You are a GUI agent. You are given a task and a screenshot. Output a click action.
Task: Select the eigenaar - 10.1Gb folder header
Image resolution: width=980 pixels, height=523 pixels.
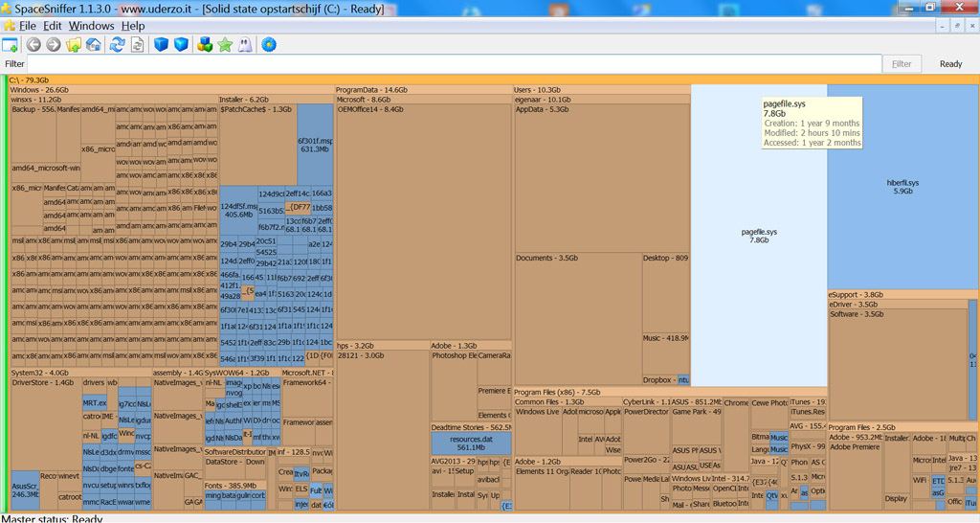click(602, 100)
